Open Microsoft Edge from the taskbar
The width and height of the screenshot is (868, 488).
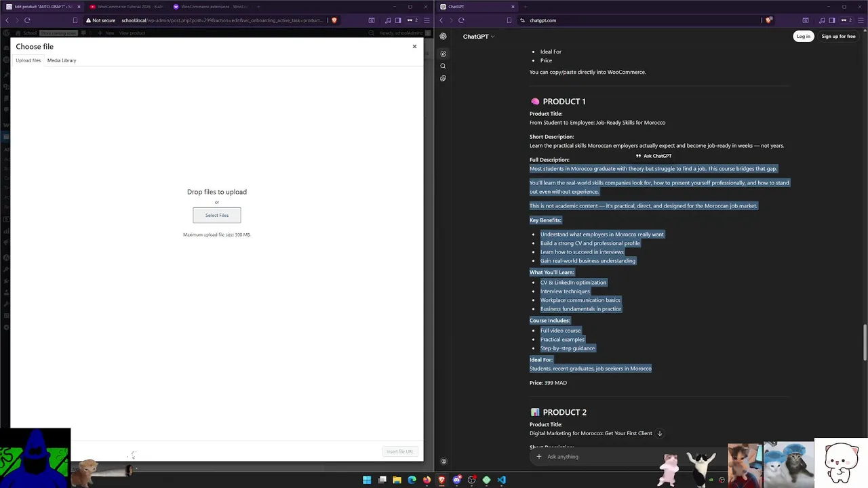point(412,480)
